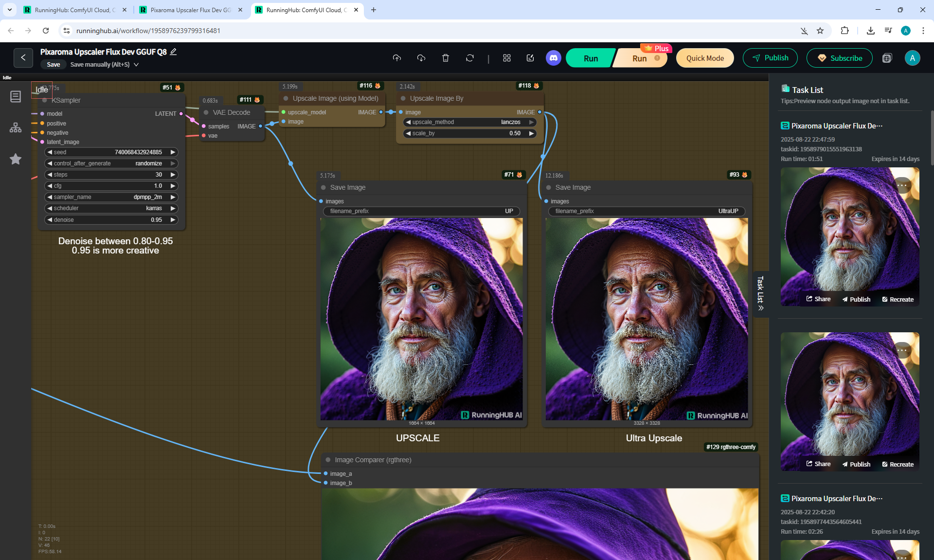
Task: Open the Discord community icon
Action: (553, 58)
